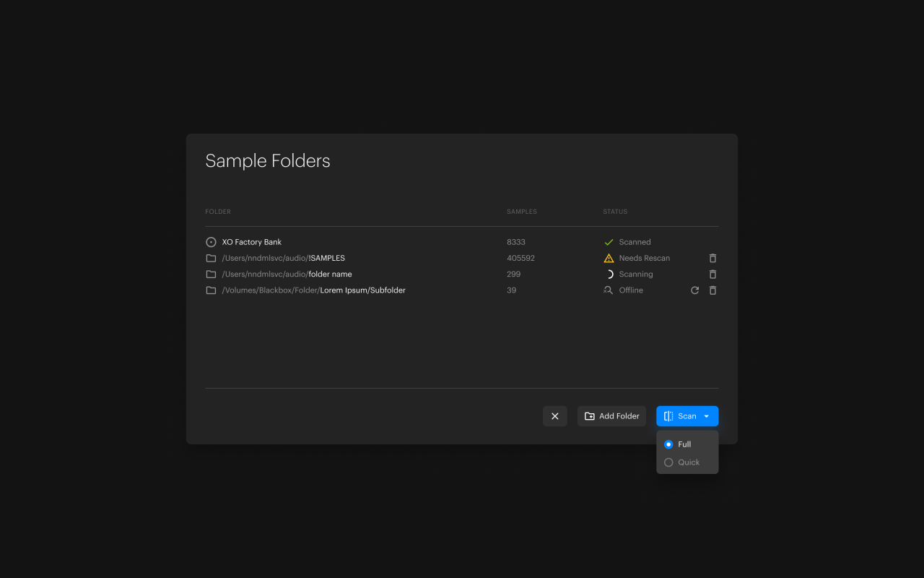Sort by the Folder column header
This screenshot has height=578, width=924.
pos(218,212)
